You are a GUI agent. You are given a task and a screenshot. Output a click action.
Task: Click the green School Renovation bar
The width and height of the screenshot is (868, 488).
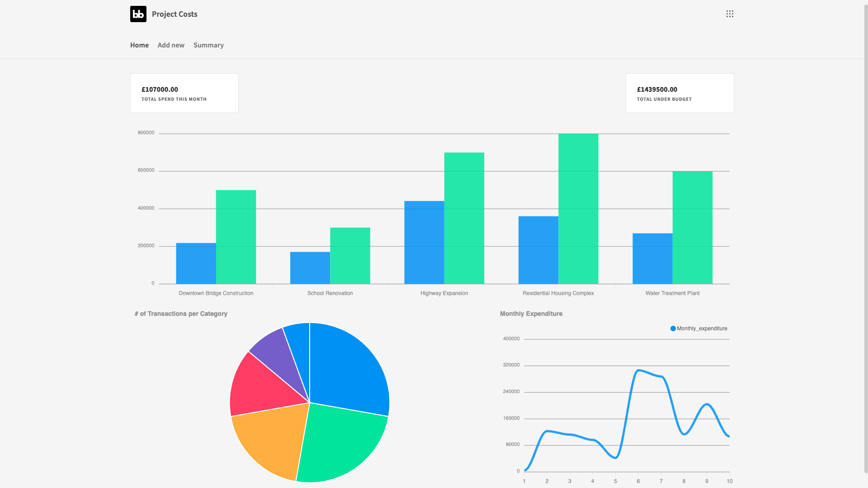tap(350, 256)
